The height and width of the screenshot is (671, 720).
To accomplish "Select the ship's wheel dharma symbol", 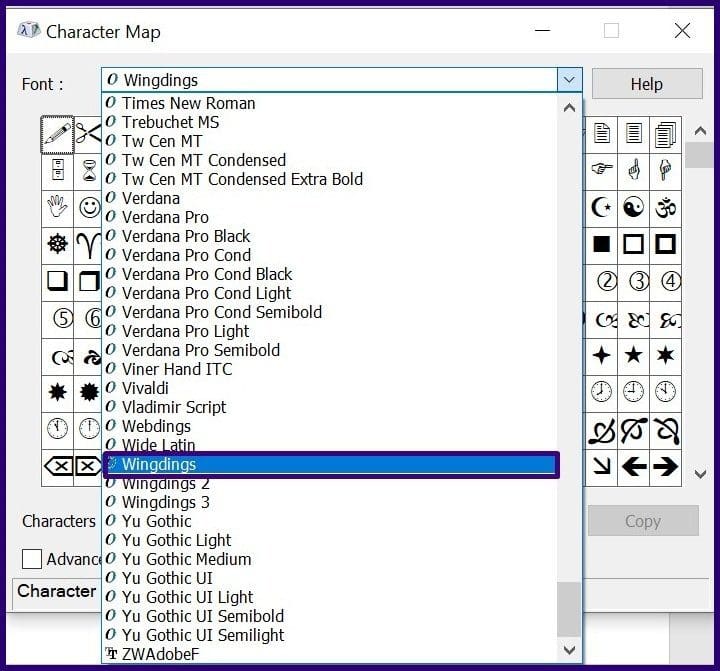I will click(57, 244).
